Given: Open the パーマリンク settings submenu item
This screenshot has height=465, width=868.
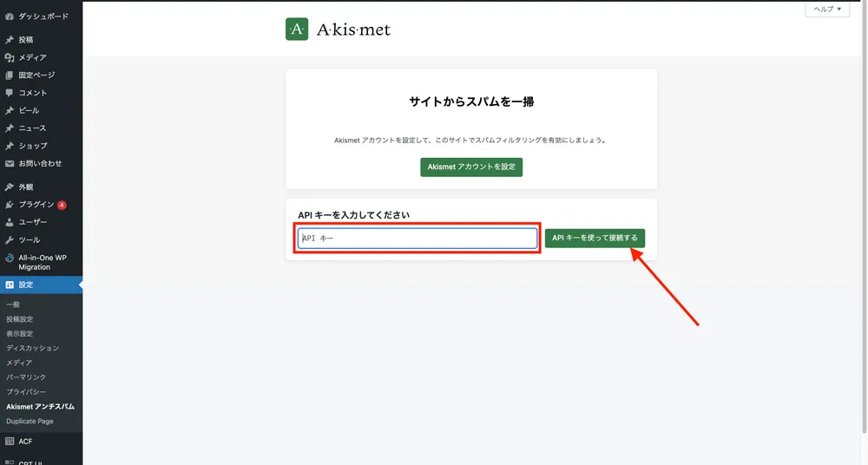Looking at the screenshot, I should 26,377.
